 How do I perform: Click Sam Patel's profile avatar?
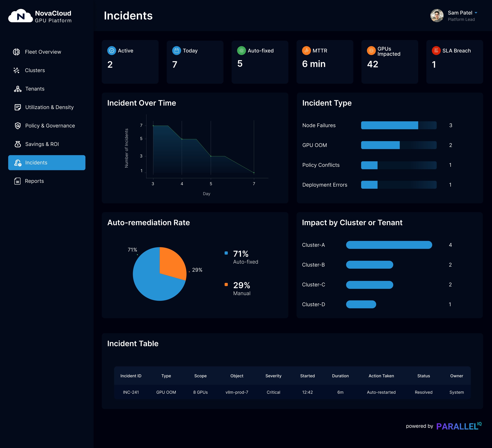point(437,16)
